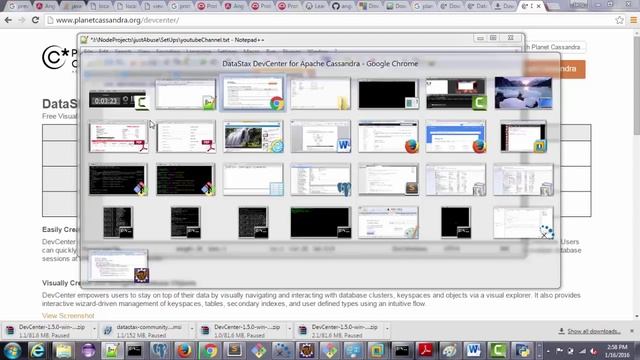Open Python taskbar icon

522,351
